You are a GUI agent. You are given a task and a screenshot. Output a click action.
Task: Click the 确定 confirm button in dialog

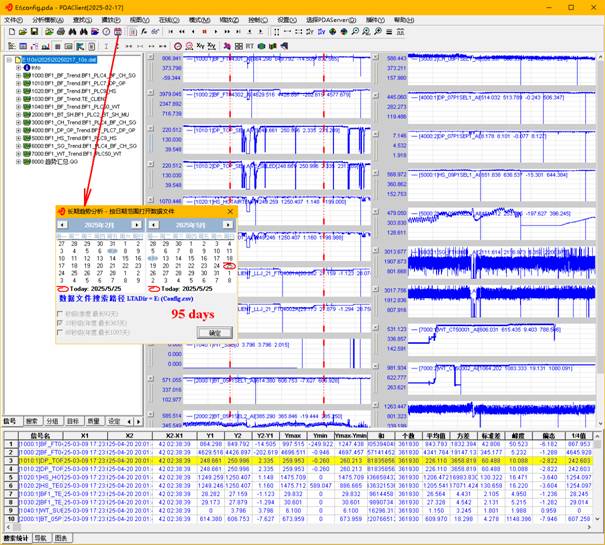pyautogui.click(x=214, y=333)
